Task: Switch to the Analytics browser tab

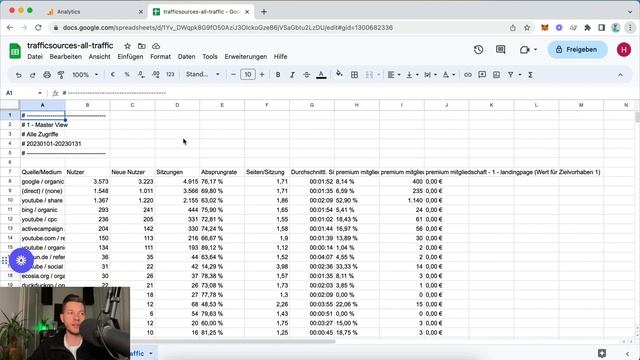Action: [95, 12]
